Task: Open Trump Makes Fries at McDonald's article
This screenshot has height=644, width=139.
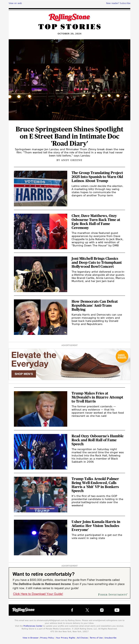Action: pos(97,397)
